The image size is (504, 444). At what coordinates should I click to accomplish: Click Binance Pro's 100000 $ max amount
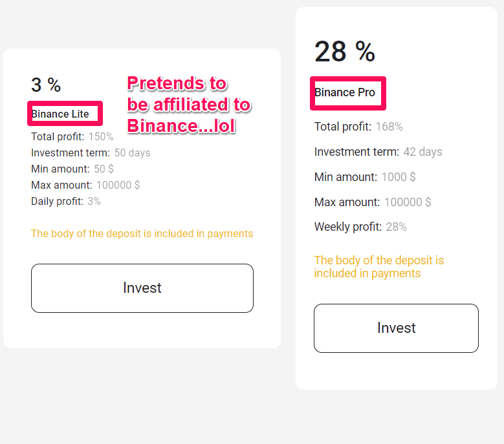408,202
